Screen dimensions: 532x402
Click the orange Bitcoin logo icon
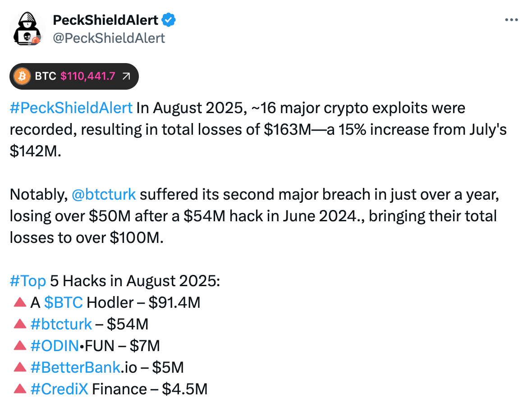coord(22,76)
